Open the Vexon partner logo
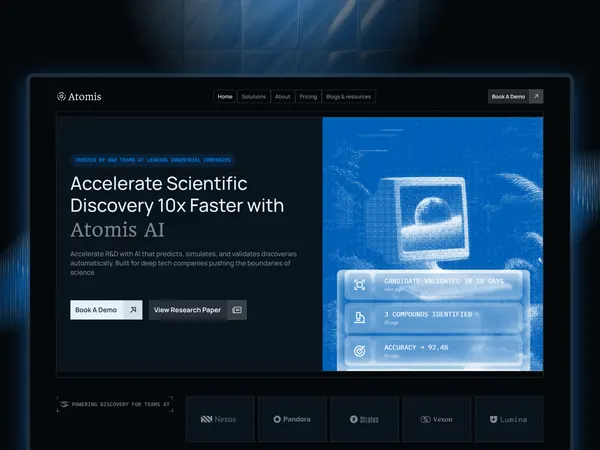This screenshot has width=600, height=450. (437, 419)
